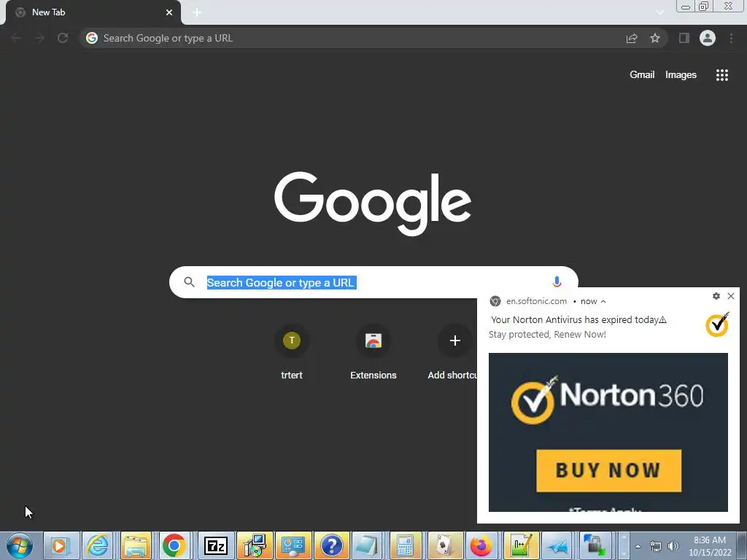Open the Google apps grid
Viewport: 747px width, 560px height.
point(722,75)
